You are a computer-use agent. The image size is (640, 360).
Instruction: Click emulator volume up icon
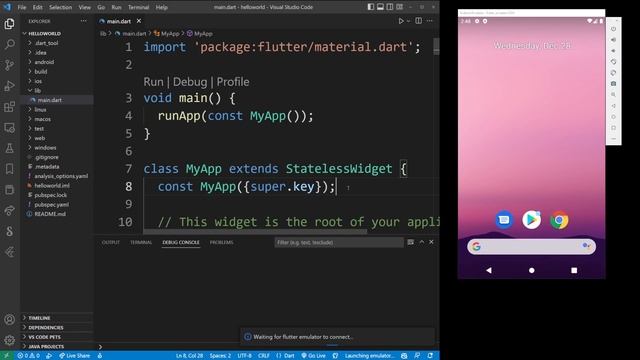[613, 40]
